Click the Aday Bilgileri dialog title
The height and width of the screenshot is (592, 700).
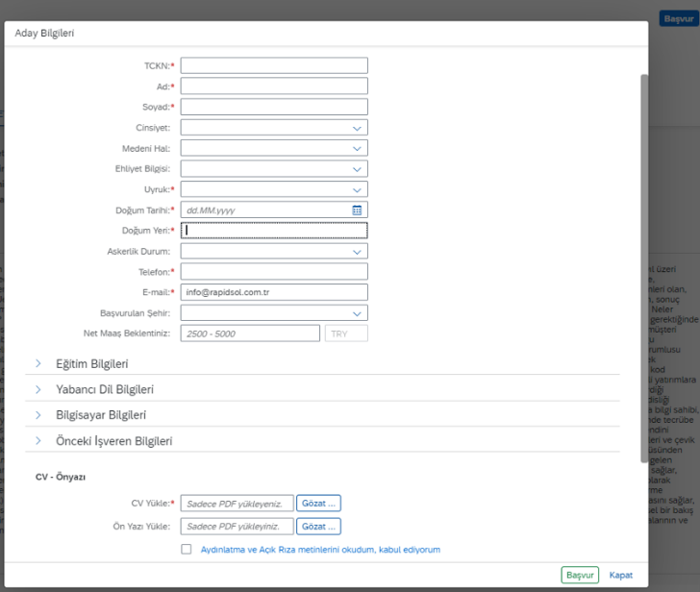point(44,33)
